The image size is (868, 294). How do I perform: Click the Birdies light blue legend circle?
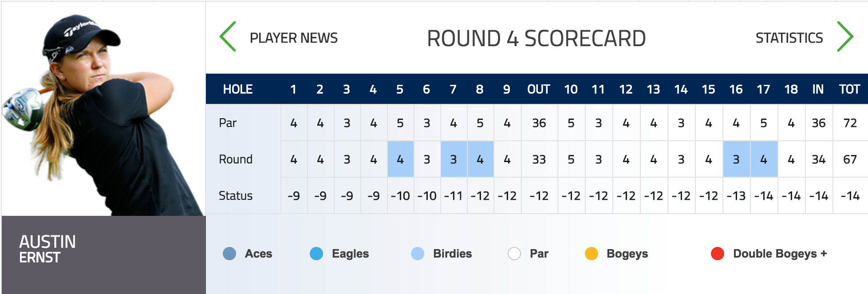coord(418,254)
